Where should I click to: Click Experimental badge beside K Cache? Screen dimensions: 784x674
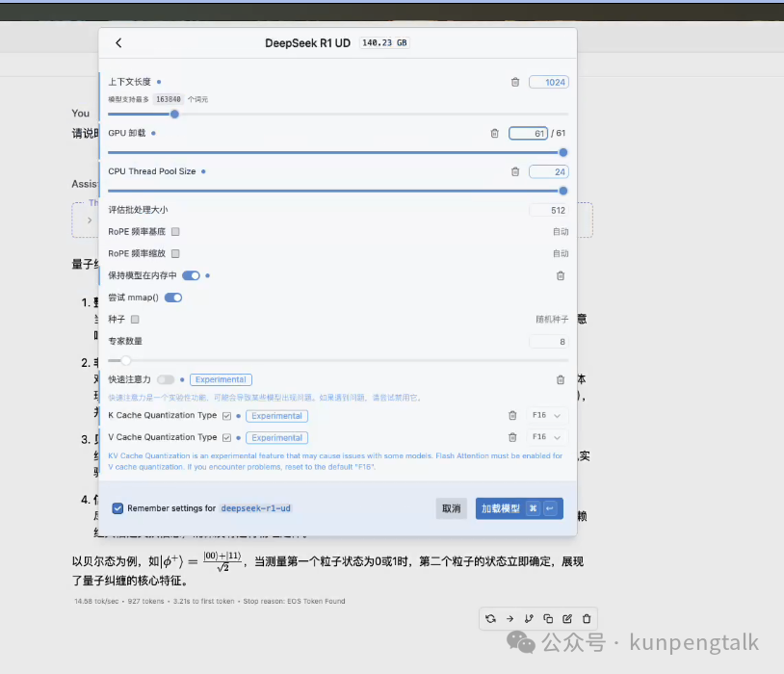[x=277, y=416]
